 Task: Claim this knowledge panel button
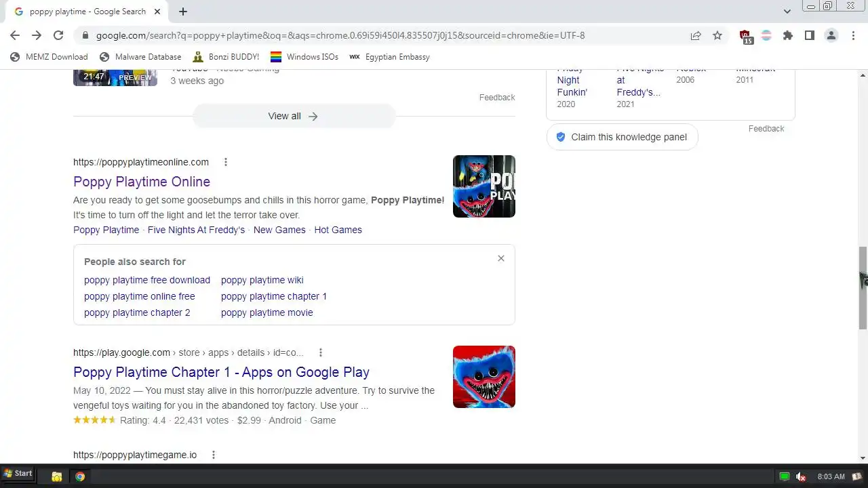click(622, 137)
